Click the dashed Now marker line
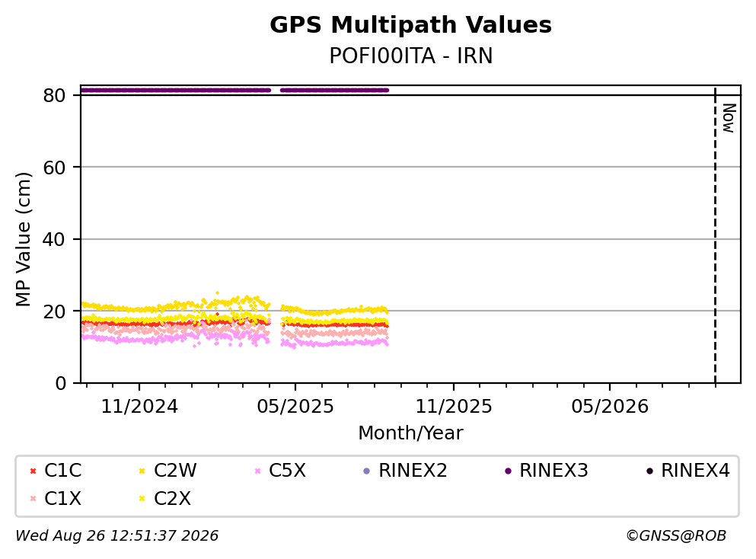 715,236
